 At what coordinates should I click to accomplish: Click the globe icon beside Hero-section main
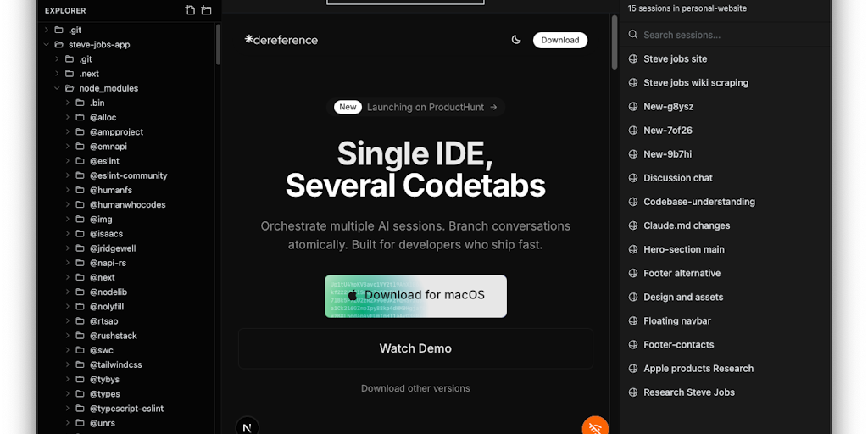pos(633,249)
